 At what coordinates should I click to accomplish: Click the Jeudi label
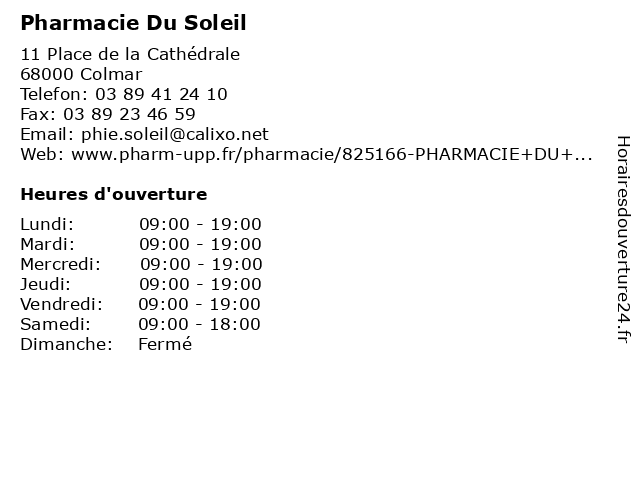[45, 284]
